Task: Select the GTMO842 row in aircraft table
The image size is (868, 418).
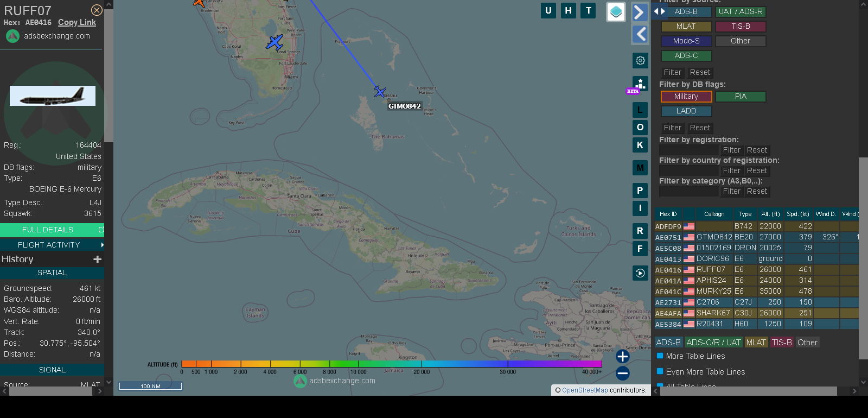Action: (x=757, y=237)
